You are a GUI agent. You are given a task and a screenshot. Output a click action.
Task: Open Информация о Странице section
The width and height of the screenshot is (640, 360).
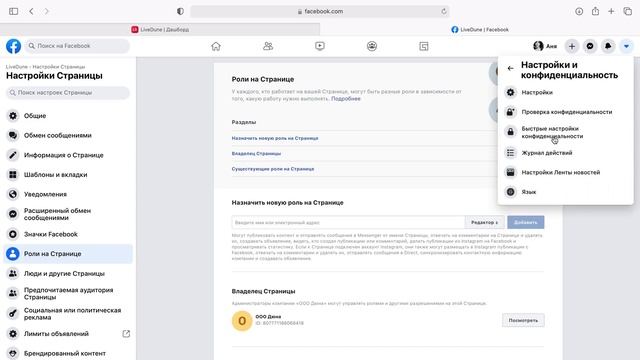[68, 155]
